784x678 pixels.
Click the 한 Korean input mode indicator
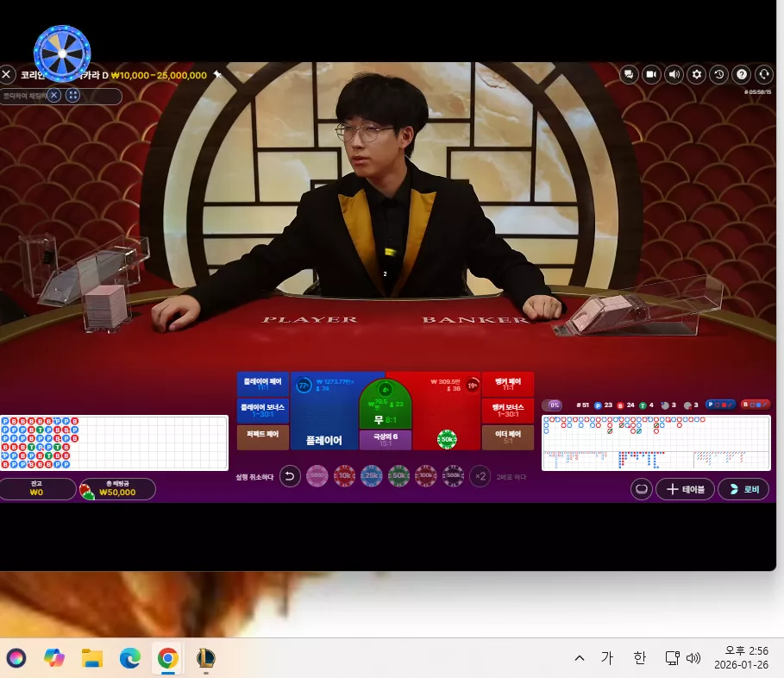tap(639, 657)
